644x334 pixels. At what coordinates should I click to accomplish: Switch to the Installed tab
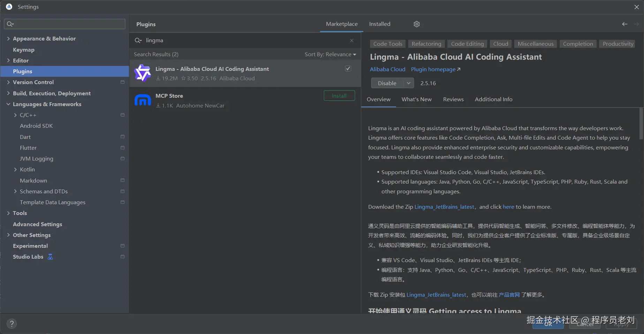[380, 24]
